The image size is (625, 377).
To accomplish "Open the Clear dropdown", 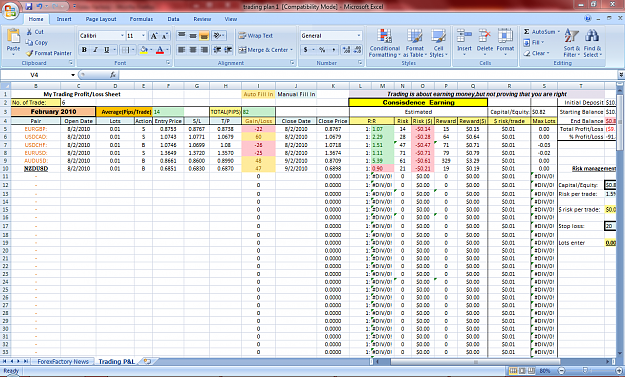I will tap(537, 53).
